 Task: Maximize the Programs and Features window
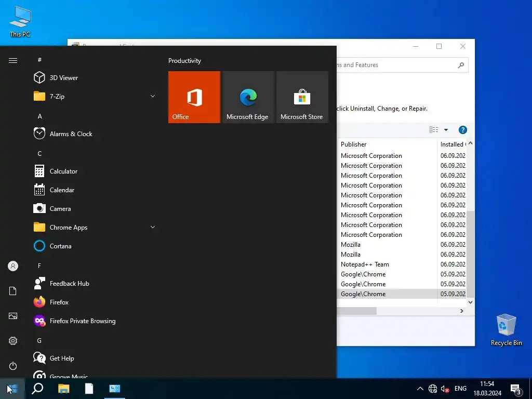pos(439,46)
